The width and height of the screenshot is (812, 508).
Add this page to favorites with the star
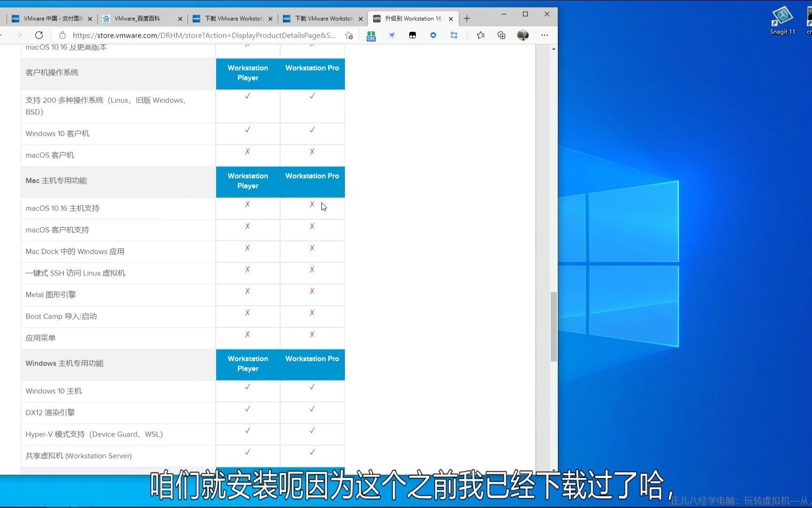tap(349, 35)
